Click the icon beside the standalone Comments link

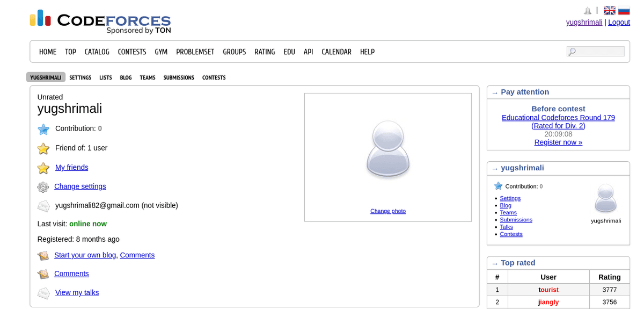pyautogui.click(x=43, y=274)
